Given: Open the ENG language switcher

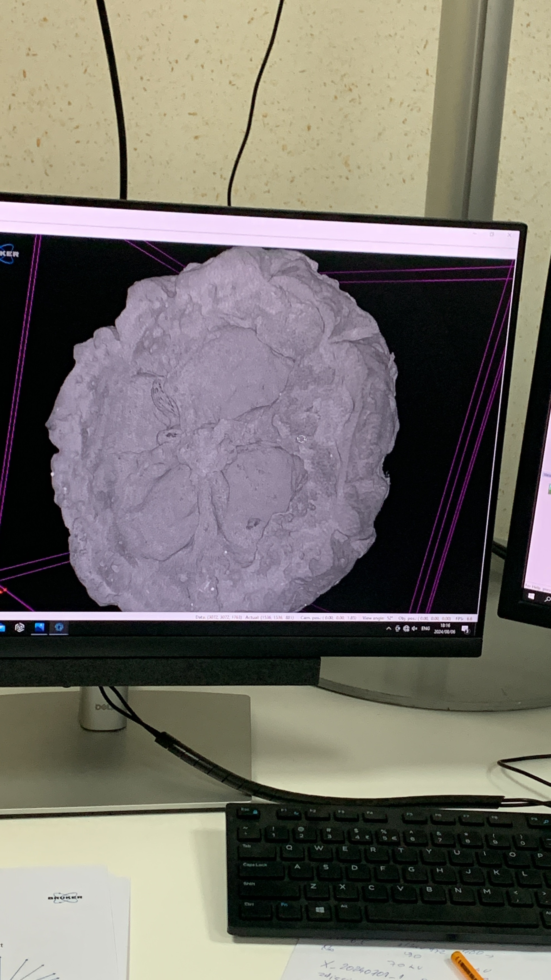Looking at the screenshot, I should [425, 628].
